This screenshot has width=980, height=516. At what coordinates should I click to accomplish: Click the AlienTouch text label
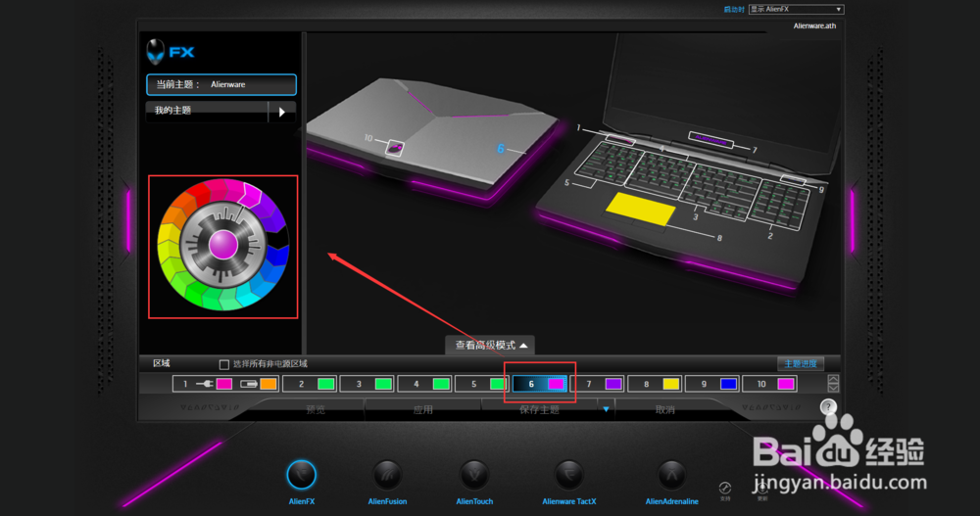[474, 501]
